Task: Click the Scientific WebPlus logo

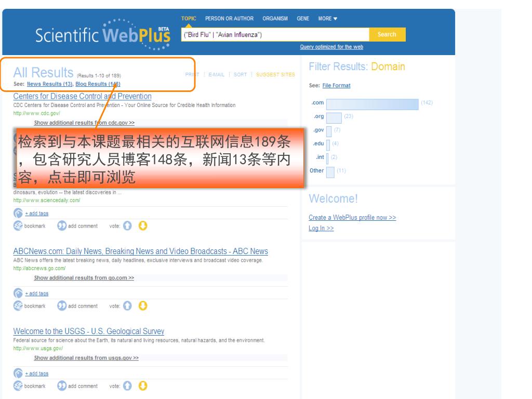Action: click(102, 35)
